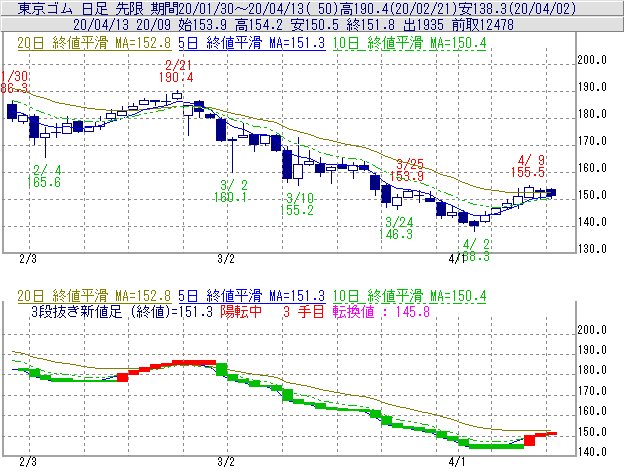
Task: Click the red '3 手目' count text
Action: point(304,312)
